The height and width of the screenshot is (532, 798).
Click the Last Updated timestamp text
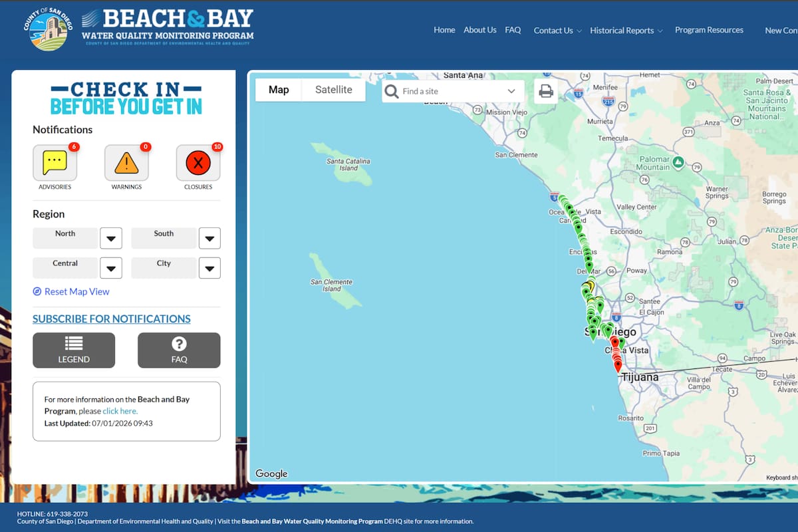98,423
